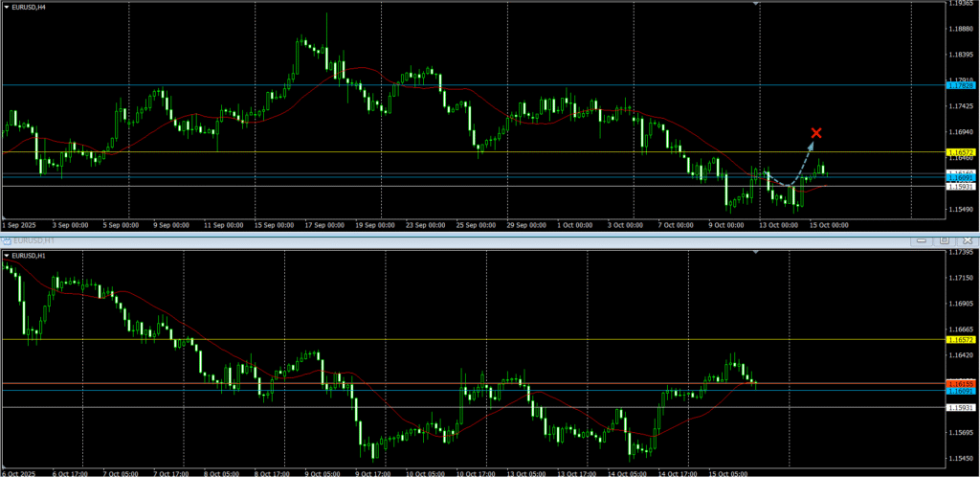Screen dimensions: 980x477
Task: Select the dashed blue arrow on H4 chart
Action: coord(802,165)
